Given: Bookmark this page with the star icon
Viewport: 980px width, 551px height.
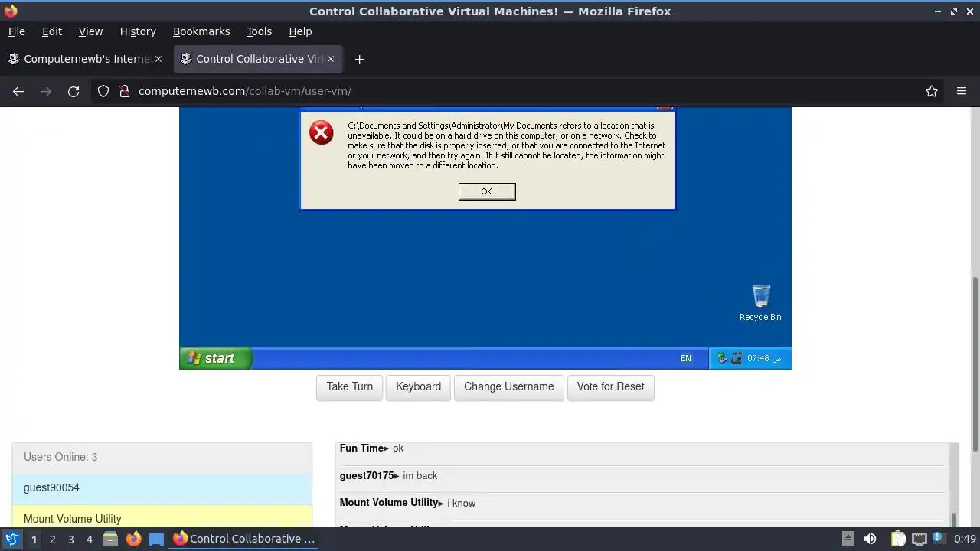Looking at the screenshot, I should coord(932,91).
